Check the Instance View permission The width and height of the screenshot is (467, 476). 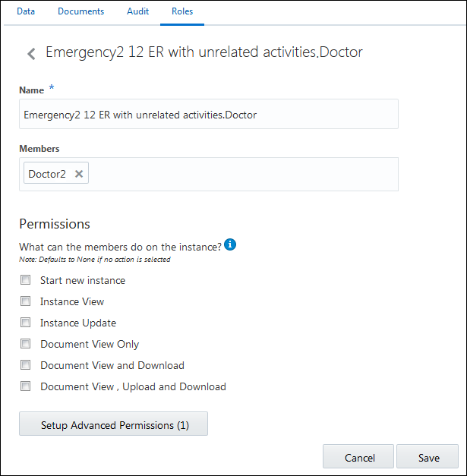(26, 301)
